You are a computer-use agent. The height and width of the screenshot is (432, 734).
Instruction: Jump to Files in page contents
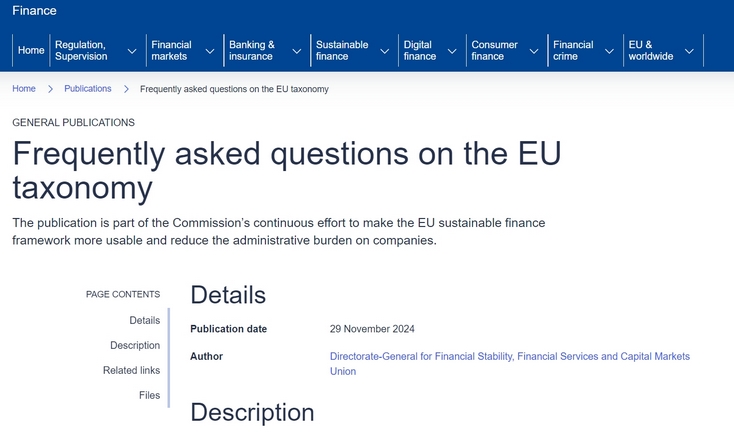pyautogui.click(x=149, y=395)
